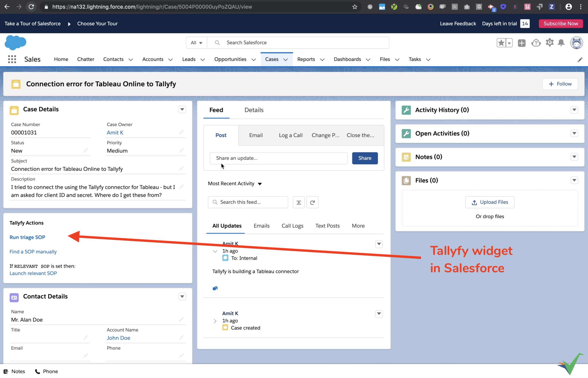Click the Subscribe Now button
Viewport: 588px width, 378px height.
pyautogui.click(x=561, y=24)
